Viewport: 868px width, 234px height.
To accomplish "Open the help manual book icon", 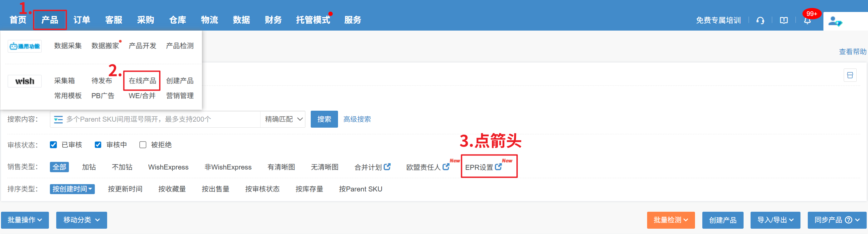I will [784, 21].
